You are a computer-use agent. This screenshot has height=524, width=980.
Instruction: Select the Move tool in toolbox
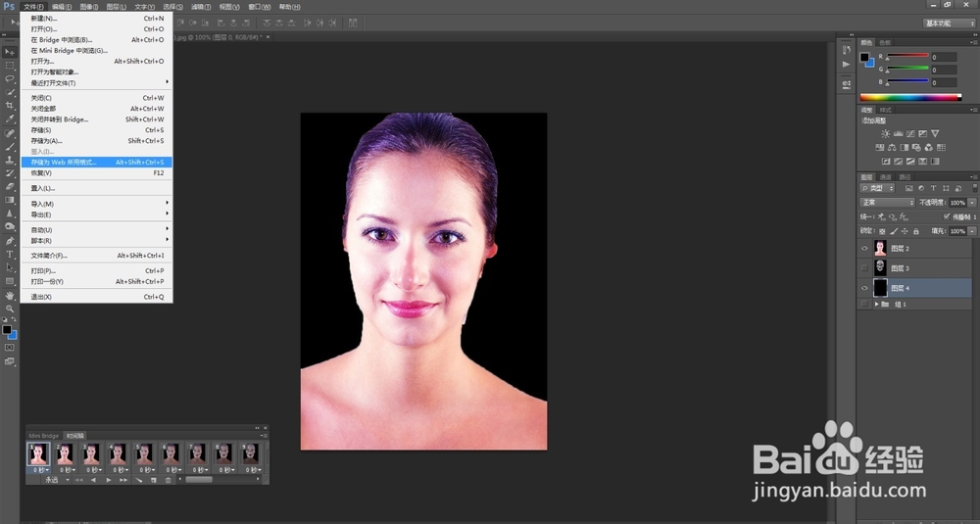10,52
